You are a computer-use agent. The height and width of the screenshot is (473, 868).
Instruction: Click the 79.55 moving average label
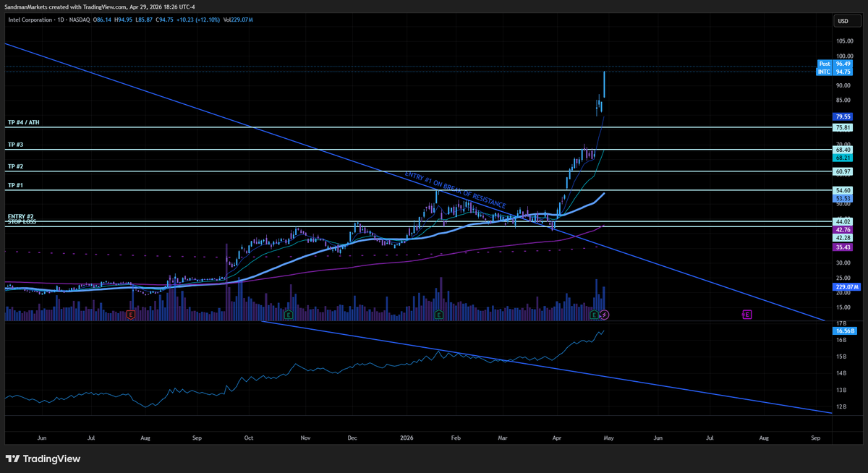[x=843, y=116]
